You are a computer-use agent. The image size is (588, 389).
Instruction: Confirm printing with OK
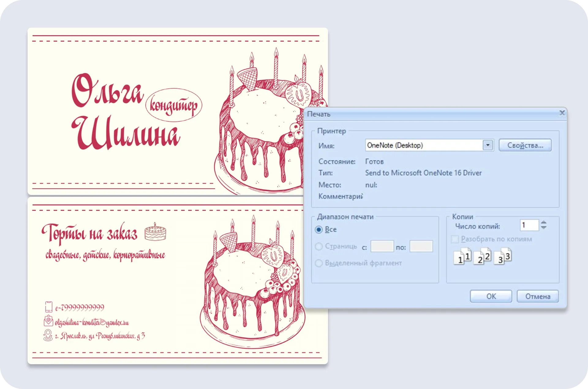point(491,296)
